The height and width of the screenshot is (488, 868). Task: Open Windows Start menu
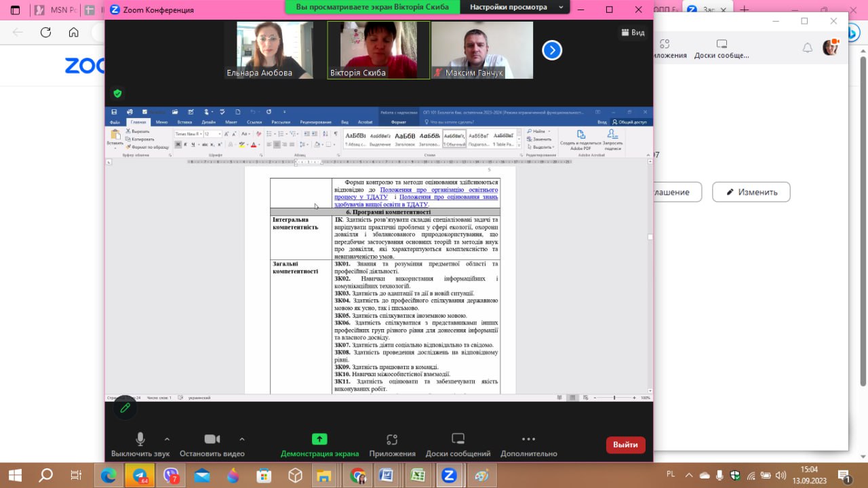[x=15, y=475]
